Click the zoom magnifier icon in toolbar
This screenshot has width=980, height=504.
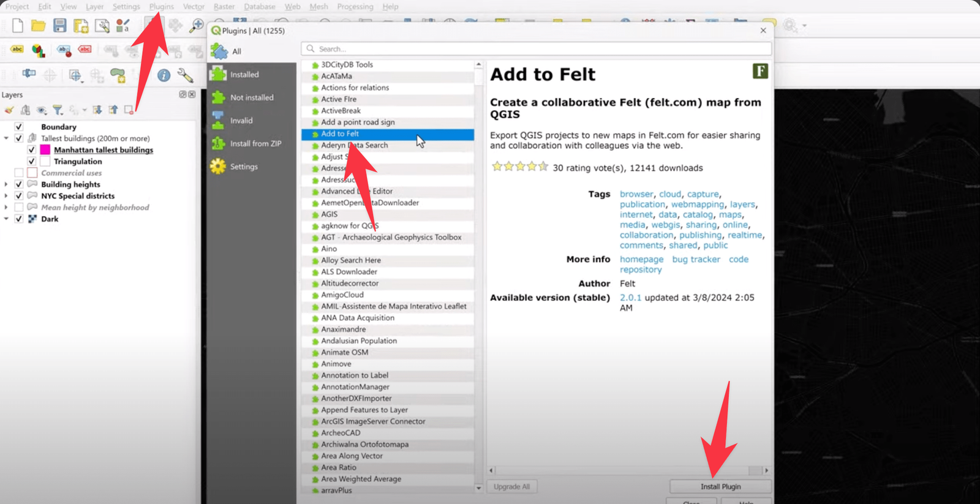(196, 26)
